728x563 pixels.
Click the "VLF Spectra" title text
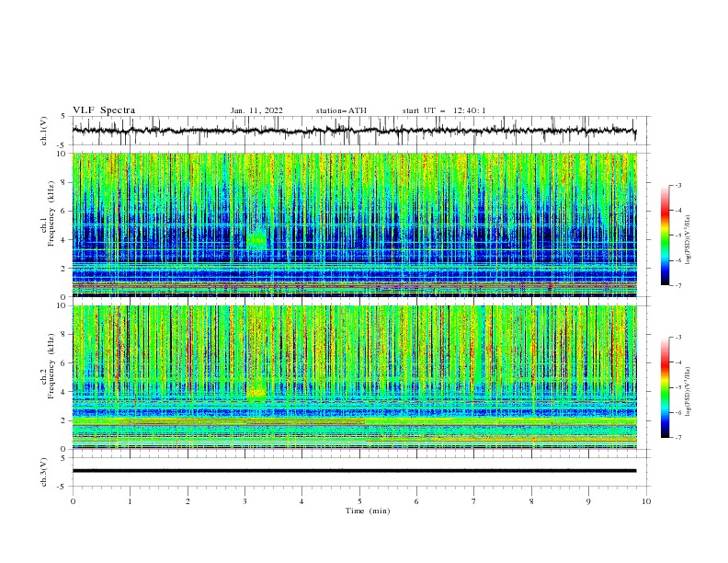(104, 110)
